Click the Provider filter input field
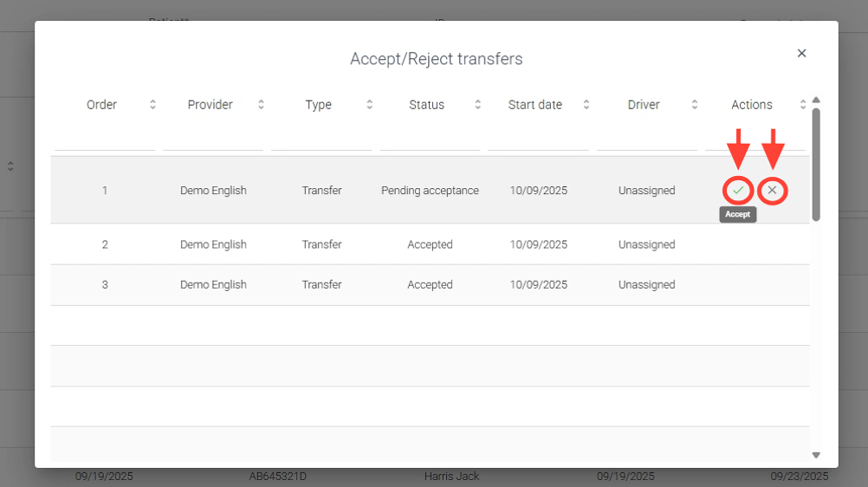Viewport: 868px width, 487px height. point(213,140)
